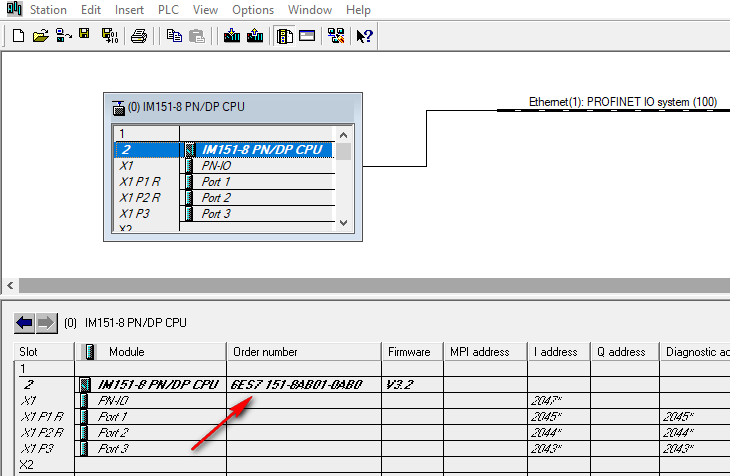Click the Address overview toolbar icon
730x476 pixels.
coord(307,35)
